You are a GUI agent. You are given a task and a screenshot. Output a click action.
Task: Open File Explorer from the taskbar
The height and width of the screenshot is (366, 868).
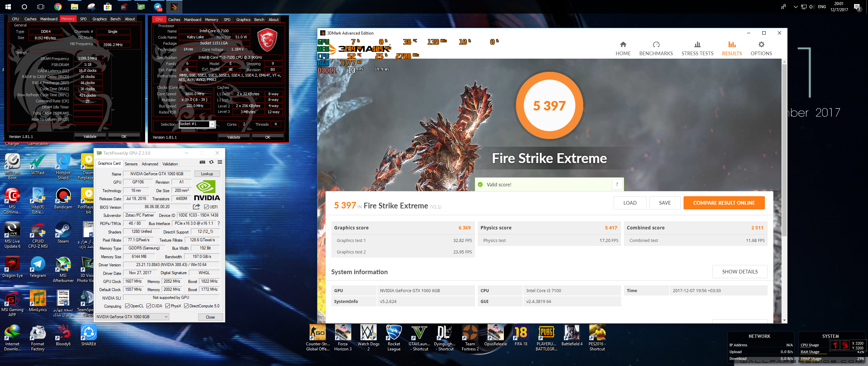point(75,6)
